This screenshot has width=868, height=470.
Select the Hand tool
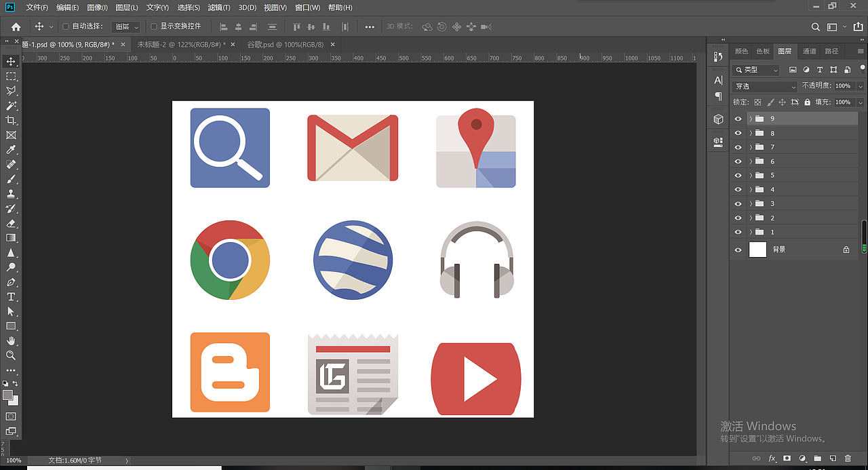pos(11,341)
